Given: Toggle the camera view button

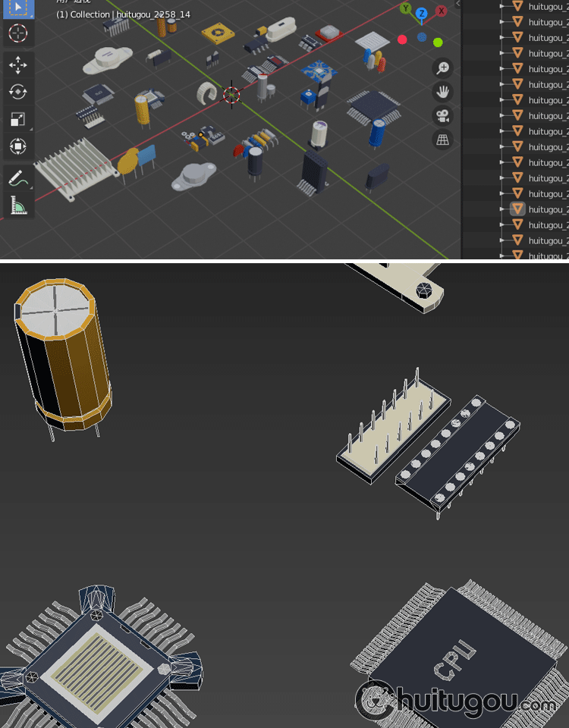Looking at the screenshot, I should (x=442, y=115).
